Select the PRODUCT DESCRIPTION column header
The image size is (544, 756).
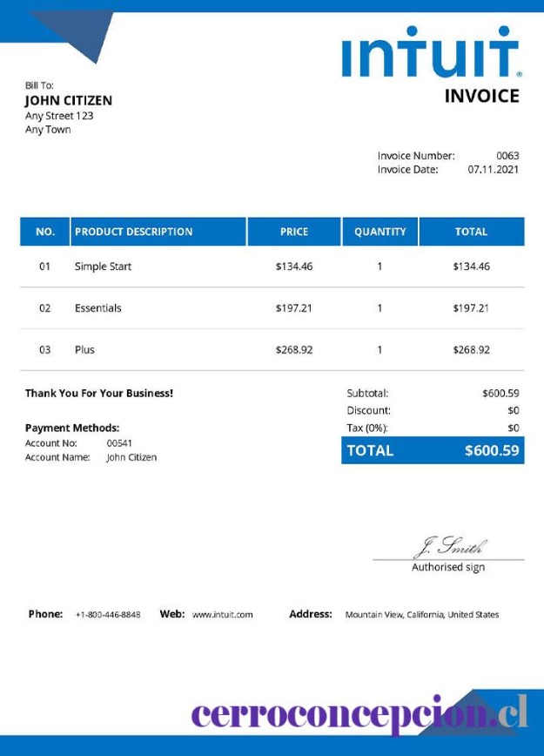(x=158, y=232)
